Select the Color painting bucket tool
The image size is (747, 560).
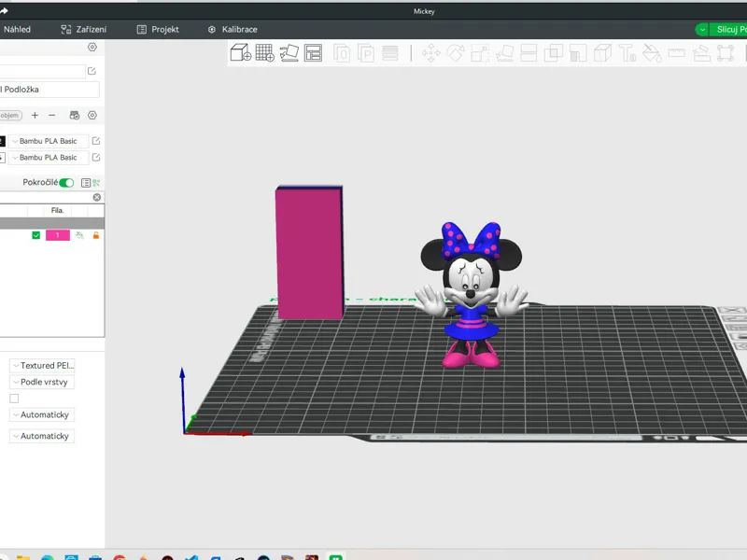coord(652,53)
